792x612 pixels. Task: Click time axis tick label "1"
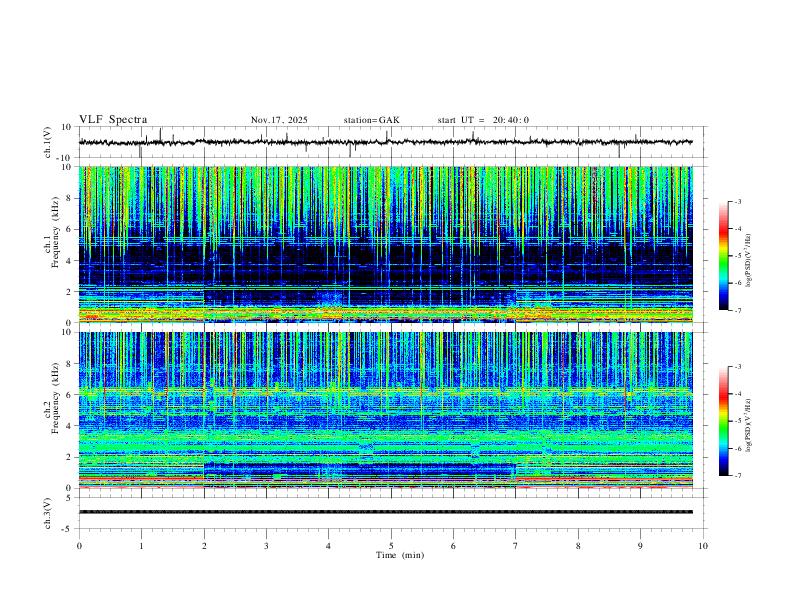tap(141, 546)
